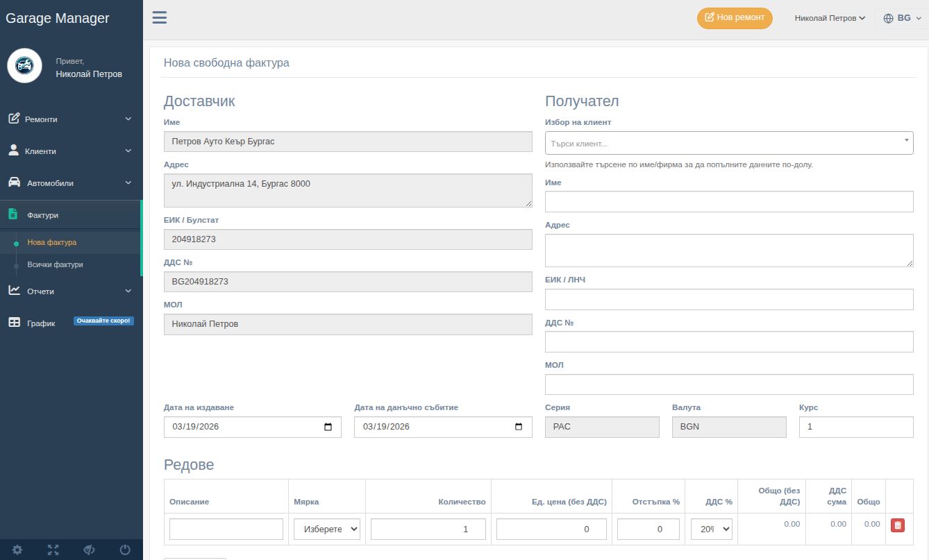The height and width of the screenshot is (560, 929).
Task: Expand the Автомобили submenu chevron
Action: pos(128,183)
